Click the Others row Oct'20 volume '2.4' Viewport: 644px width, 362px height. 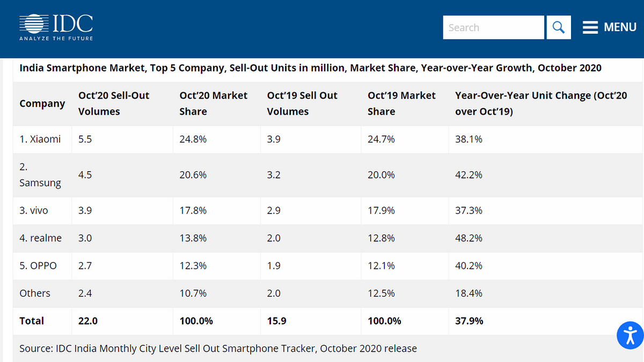85,293
